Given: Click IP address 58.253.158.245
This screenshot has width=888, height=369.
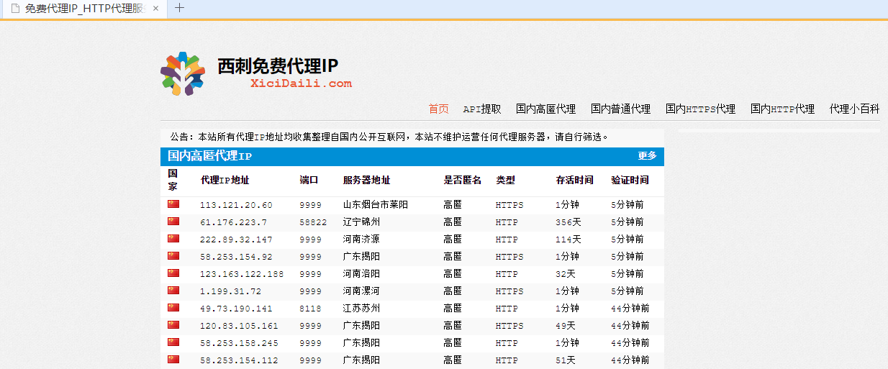Looking at the screenshot, I should tap(239, 343).
